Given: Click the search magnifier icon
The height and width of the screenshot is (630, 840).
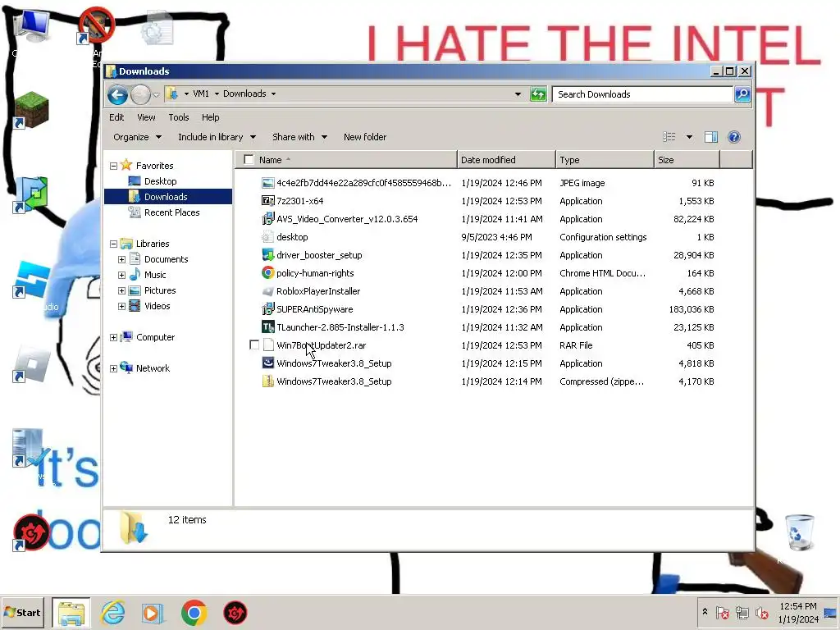Looking at the screenshot, I should 742,94.
